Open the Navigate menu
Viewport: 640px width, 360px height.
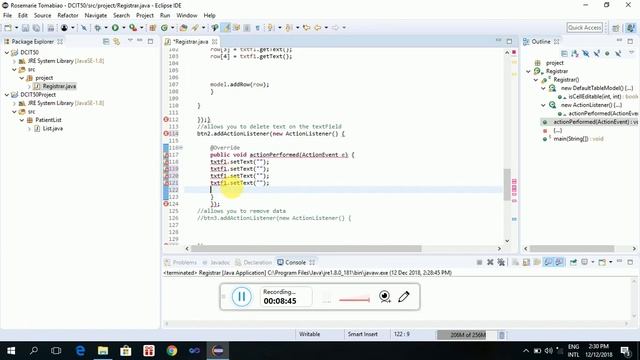pos(96,16)
